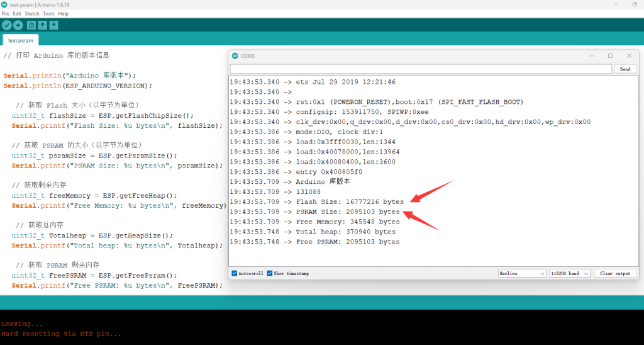Close the COM3 serial monitor window
Image resolution: width=644 pixels, height=345 pixels.
[629, 56]
